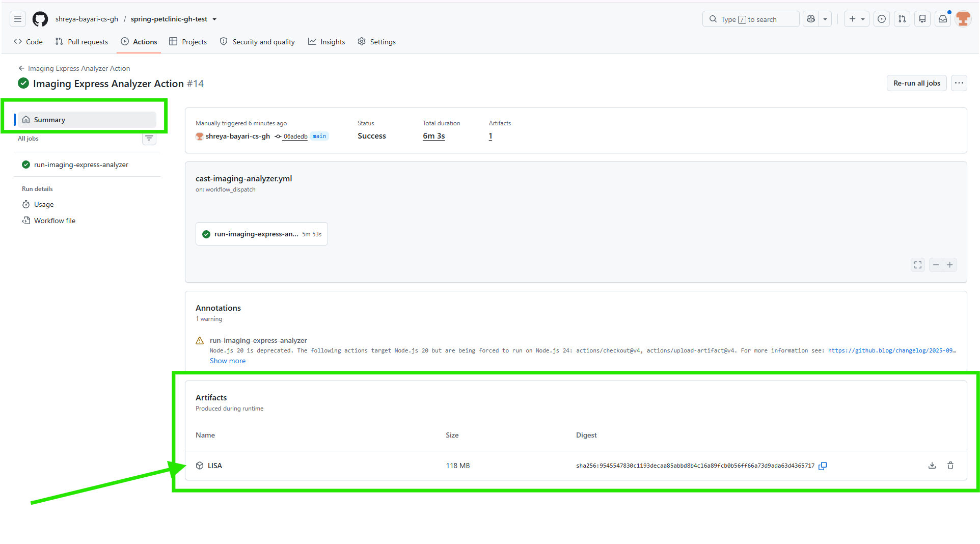Open shreya-bayari-cs-gh owner link in header
Image resolution: width=980 pixels, height=544 pixels.
87,19
